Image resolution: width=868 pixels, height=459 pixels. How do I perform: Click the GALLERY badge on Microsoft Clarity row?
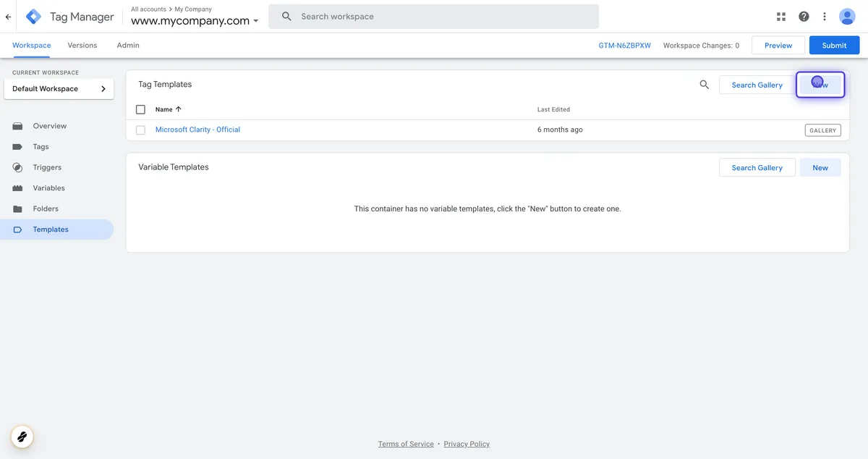(x=822, y=130)
